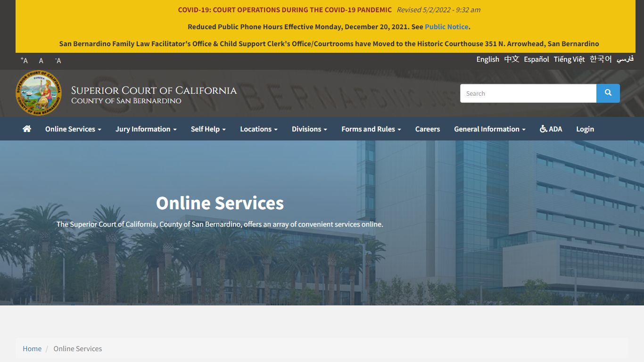
Task: Increase font size with +A
Action: (24, 60)
